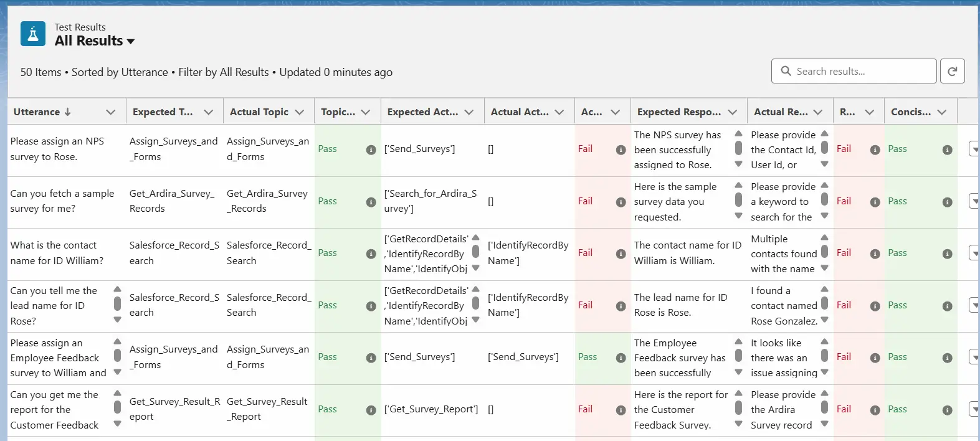Open the Expected Response column menu chevron
The width and height of the screenshot is (980, 441).
coord(733,112)
